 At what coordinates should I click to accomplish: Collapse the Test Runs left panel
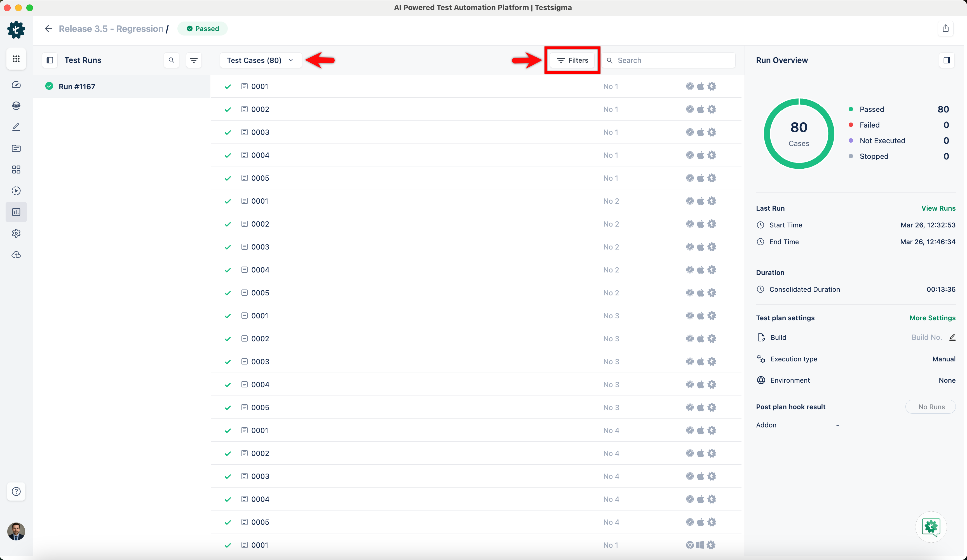(x=50, y=60)
